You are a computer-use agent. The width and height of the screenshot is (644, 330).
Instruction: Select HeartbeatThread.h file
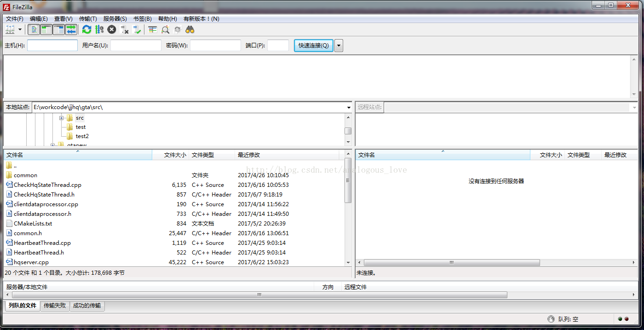(x=174, y=253)
